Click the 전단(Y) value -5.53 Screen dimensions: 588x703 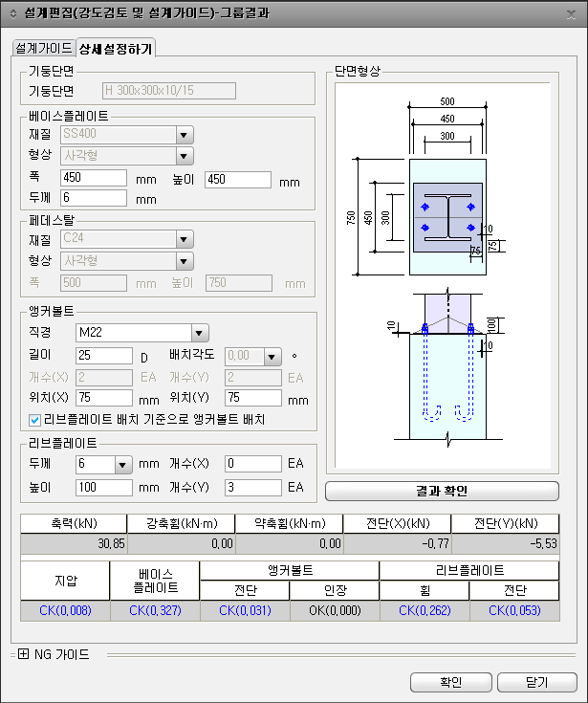tap(506, 544)
